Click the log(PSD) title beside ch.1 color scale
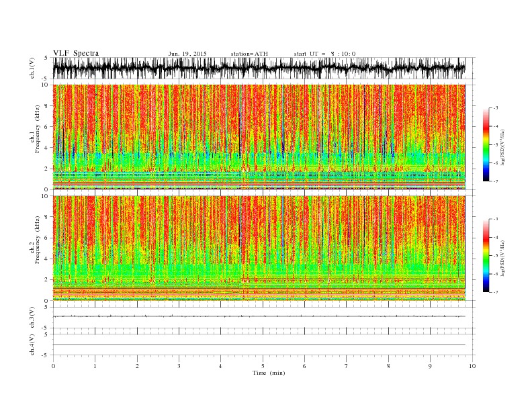This screenshot has width=532, height=411. coord(504,146)
